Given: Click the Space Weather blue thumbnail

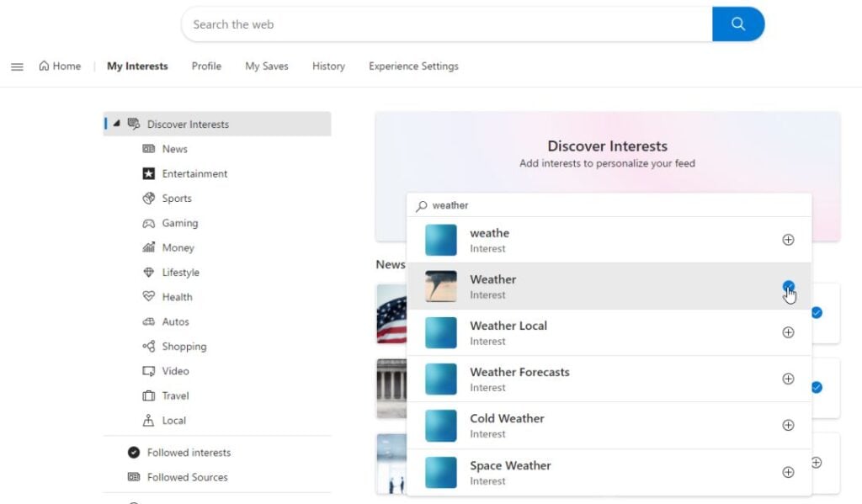Looking at the screenshot, I should (441, 472).
